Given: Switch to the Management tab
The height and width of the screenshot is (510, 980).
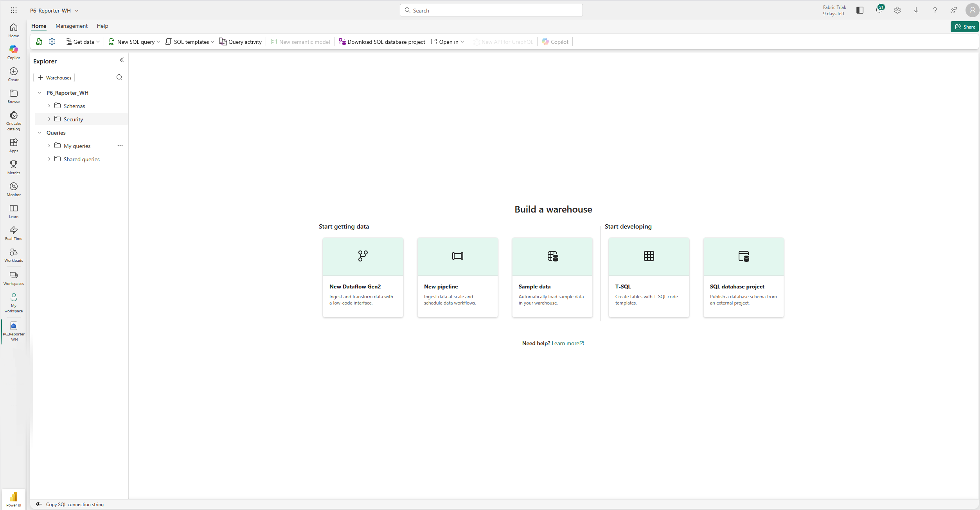Looking at the screenshot, I should 71,26.
